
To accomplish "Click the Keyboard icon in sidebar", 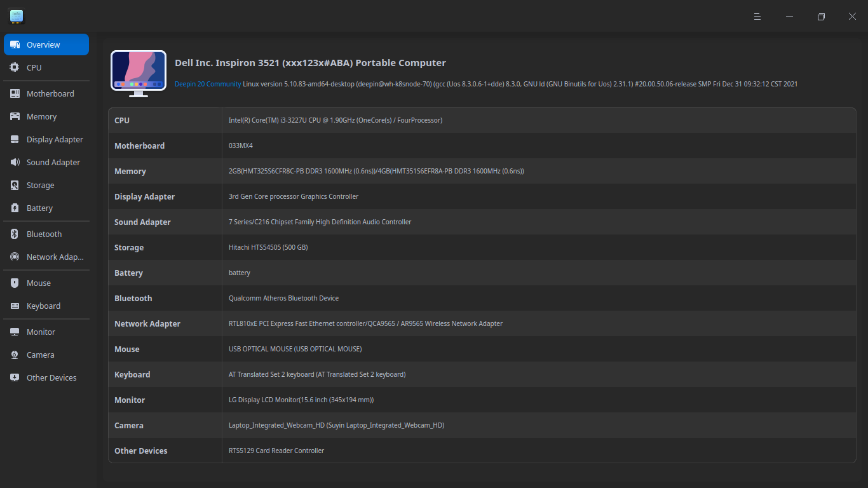I will pos(15,306).
